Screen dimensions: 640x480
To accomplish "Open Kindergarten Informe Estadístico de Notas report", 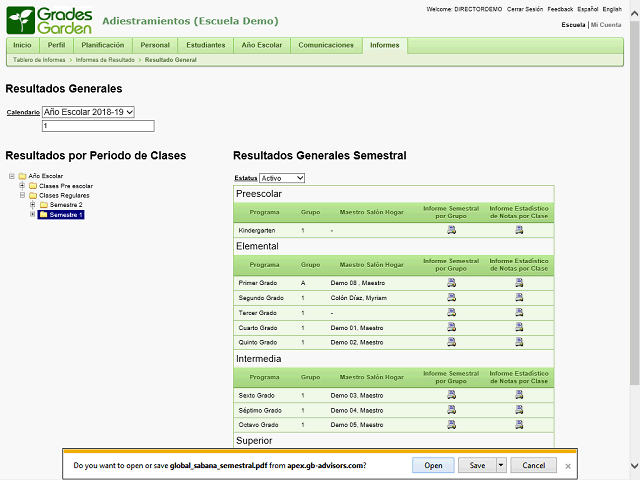I will [519, 230].
